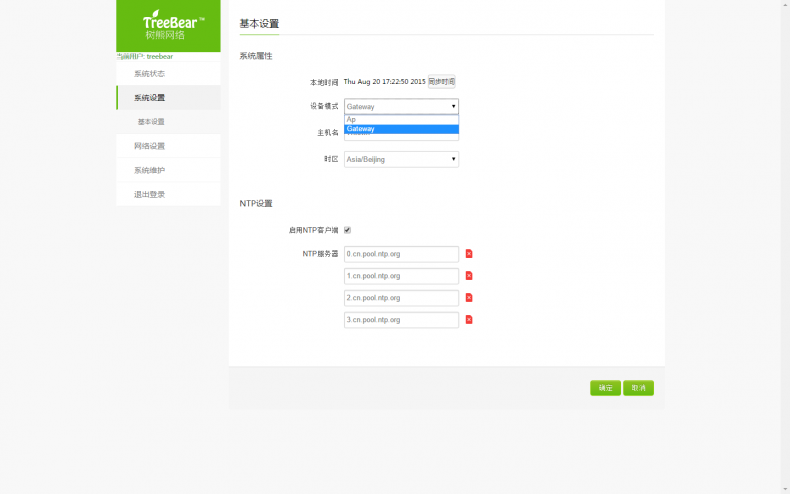Image resolution: width=790 pixels, height=494 pixels.
Task: Open 系统维护 in the sidebar
Action: click(168, 170)
